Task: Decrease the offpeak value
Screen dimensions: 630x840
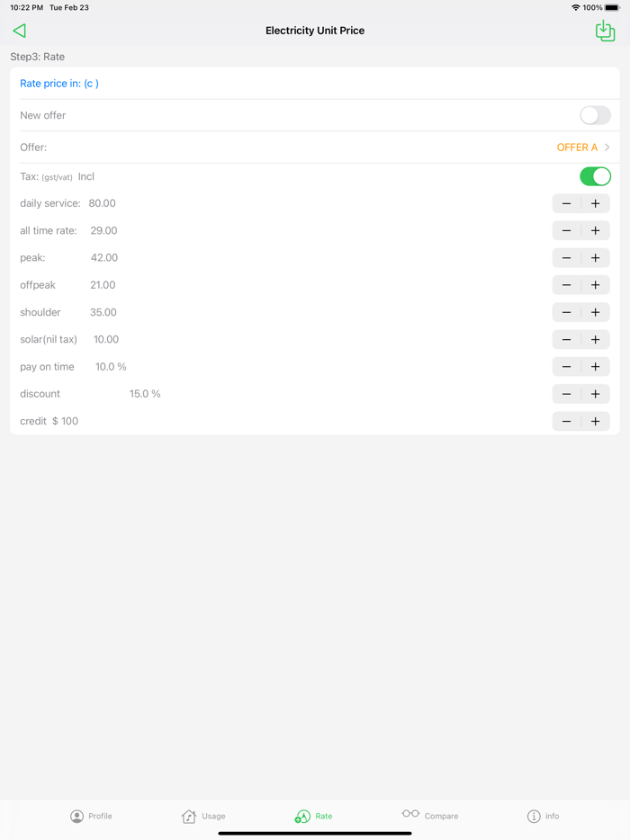Action: click(x=566, y=284)
